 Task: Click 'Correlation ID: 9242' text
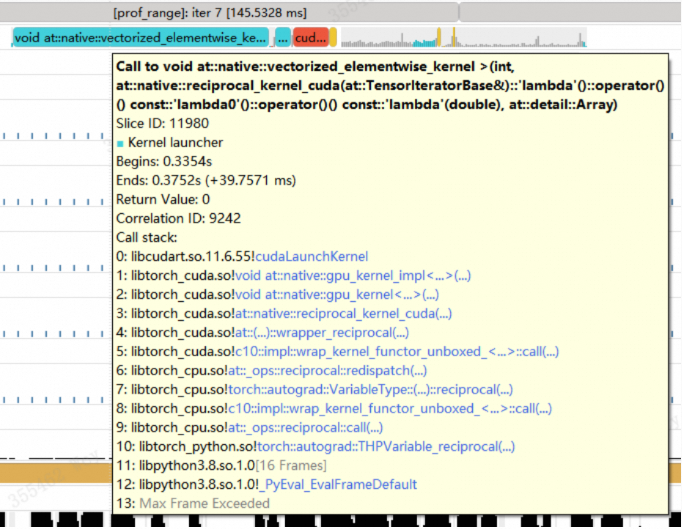tap(178, 218)
